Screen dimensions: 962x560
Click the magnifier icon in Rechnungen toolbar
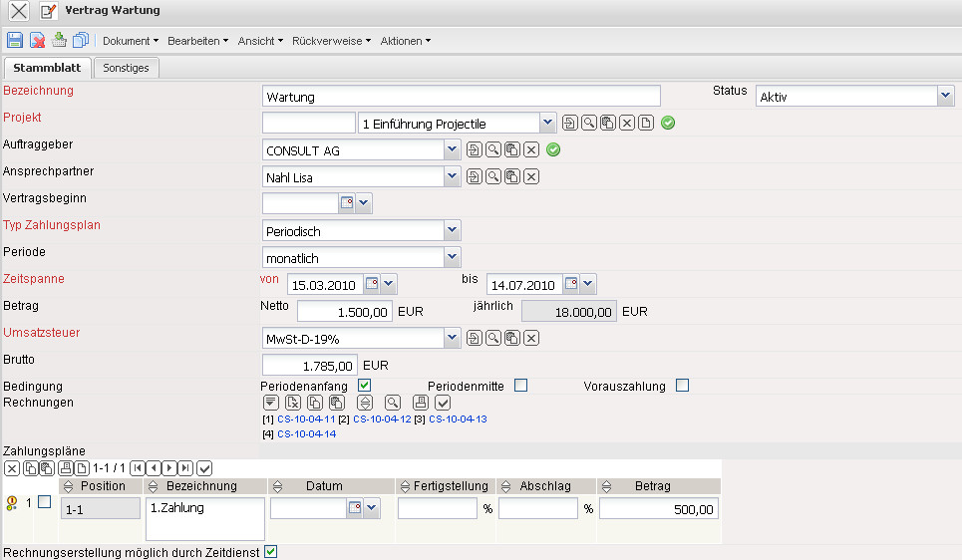pyautogui.click(x=393, y=403)
